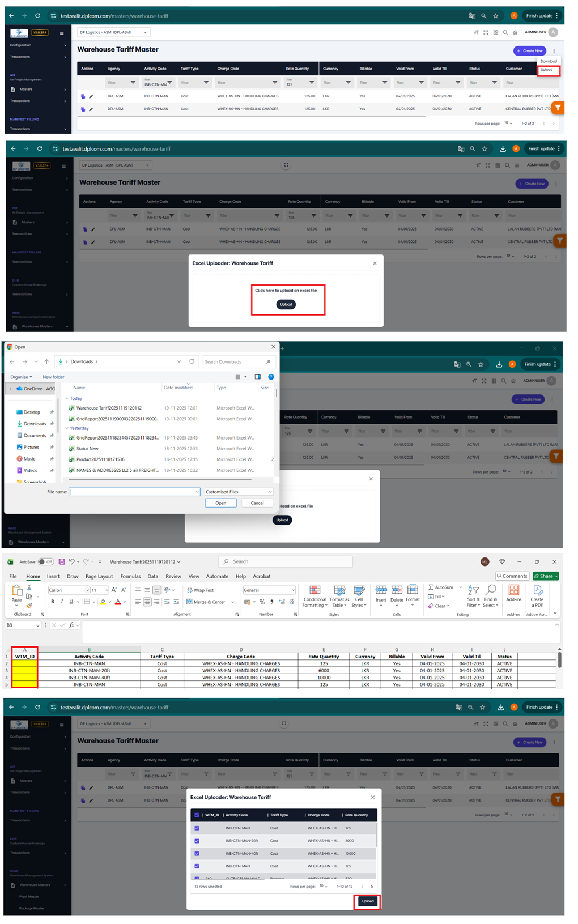The width and height of the screenshot is (578, 924).
Task: Open the Excel Fill Color swatch
Action: tap(103, 602)
